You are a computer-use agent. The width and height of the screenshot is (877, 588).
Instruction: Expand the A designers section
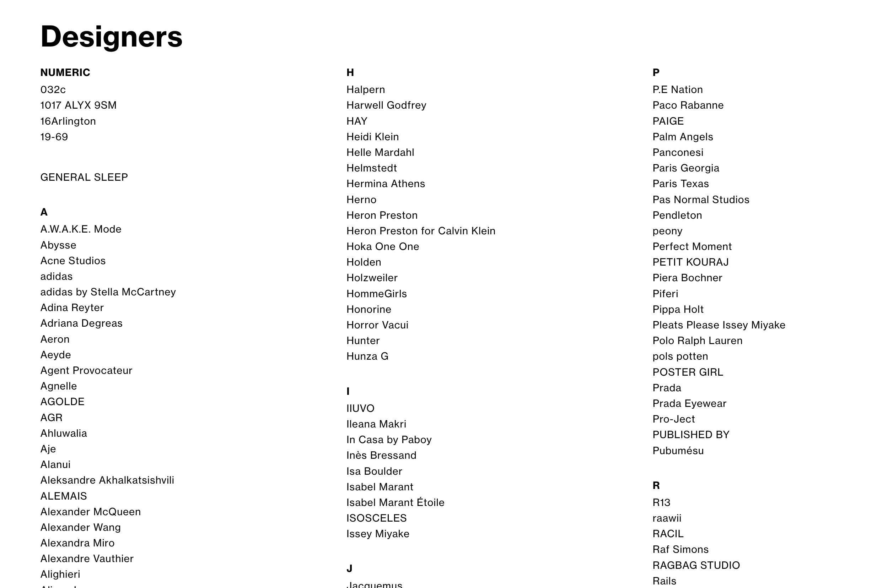point(43,212)
